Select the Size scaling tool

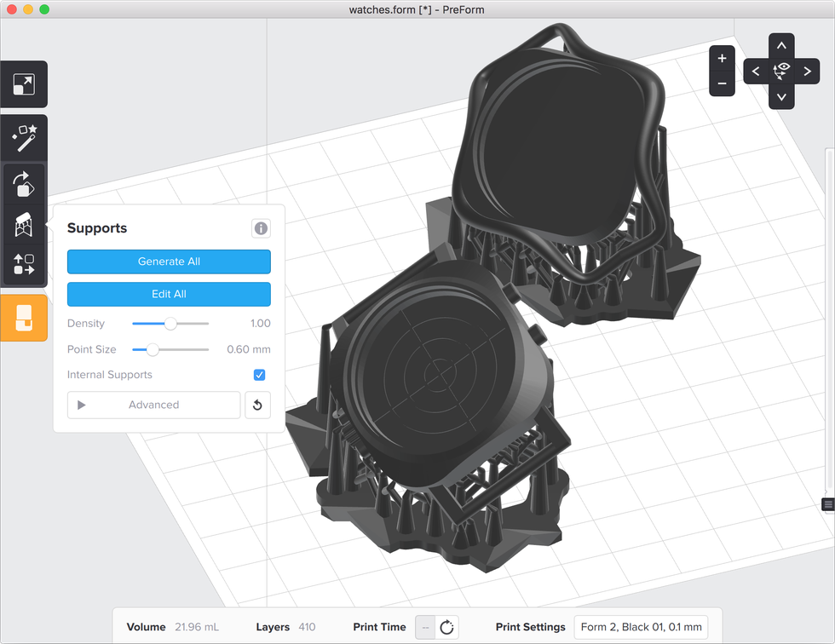tap(24, 83)
